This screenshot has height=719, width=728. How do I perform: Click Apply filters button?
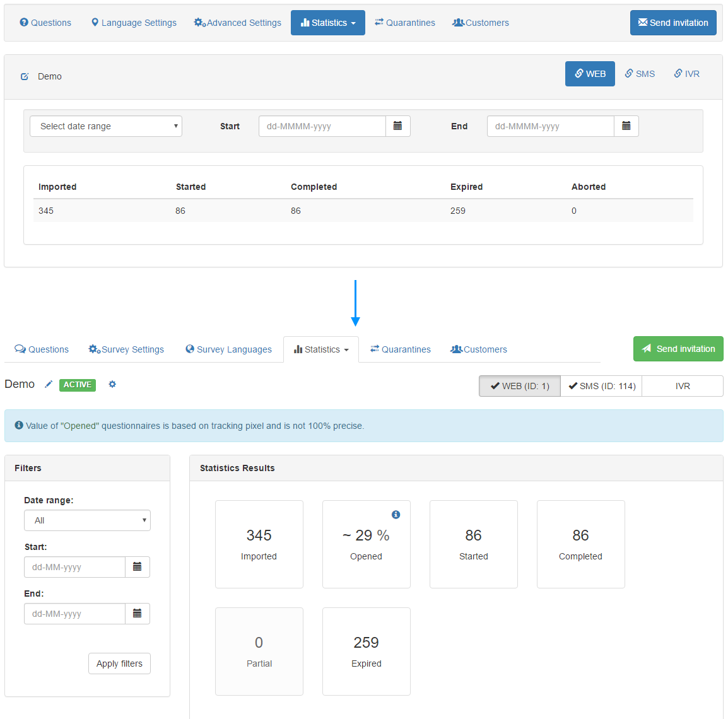click(x=119, y=663)
